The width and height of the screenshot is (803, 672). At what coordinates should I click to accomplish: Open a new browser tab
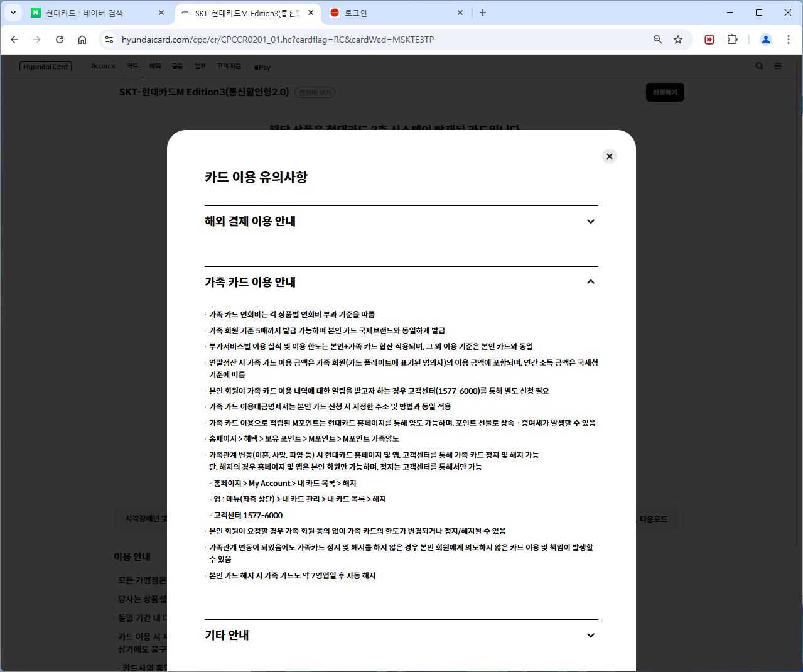click(483, 13)
